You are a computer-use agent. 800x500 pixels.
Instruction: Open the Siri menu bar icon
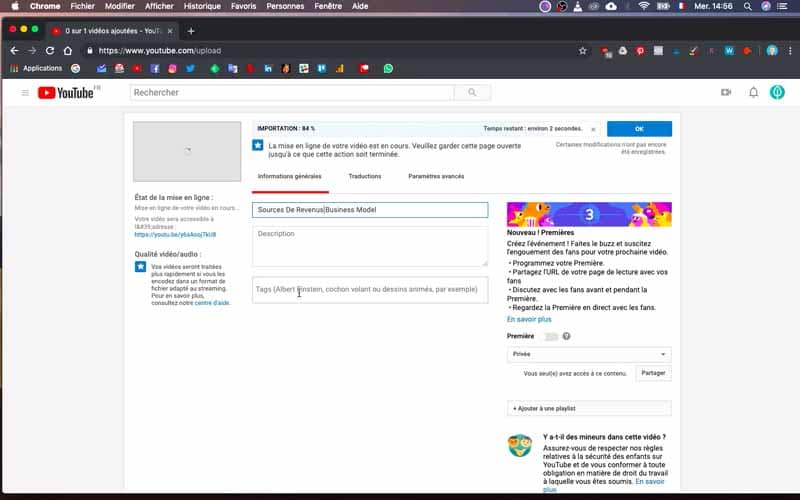coord(766,6)
